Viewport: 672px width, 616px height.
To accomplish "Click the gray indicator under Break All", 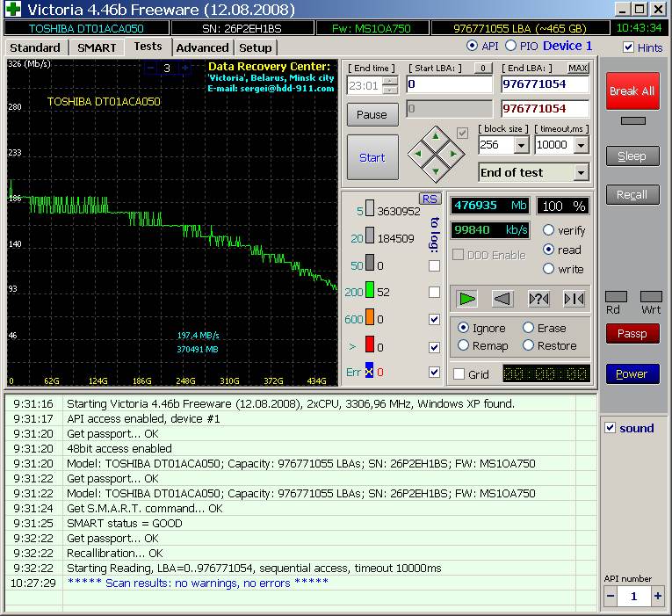I will click(x=633, y=121).
